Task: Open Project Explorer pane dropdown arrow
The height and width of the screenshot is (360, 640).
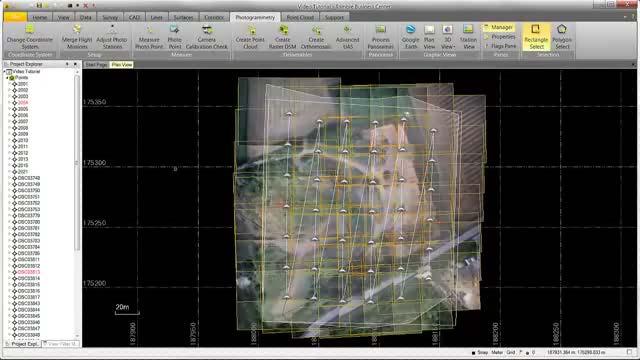Action: [67, 64]
